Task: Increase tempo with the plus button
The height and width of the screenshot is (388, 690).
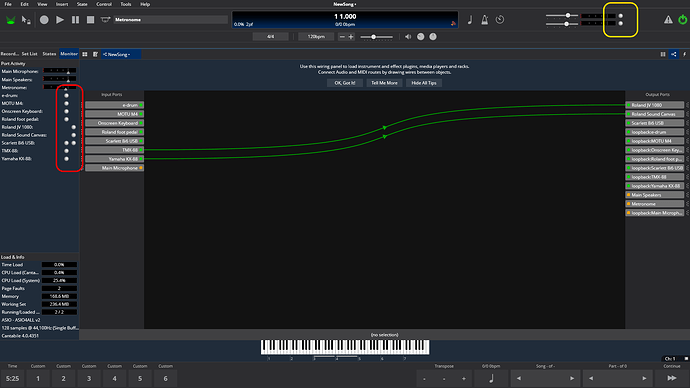Action: tap(351, 37)
